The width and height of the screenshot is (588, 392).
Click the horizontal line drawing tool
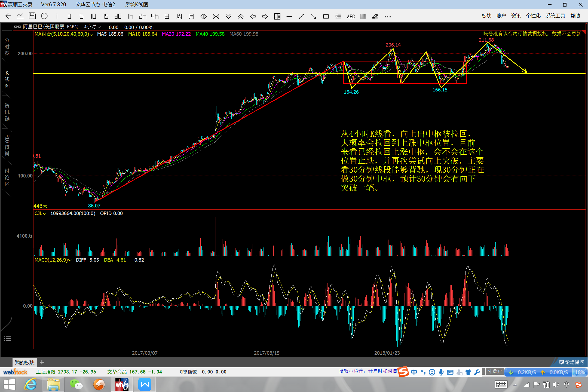pos(289,17)
